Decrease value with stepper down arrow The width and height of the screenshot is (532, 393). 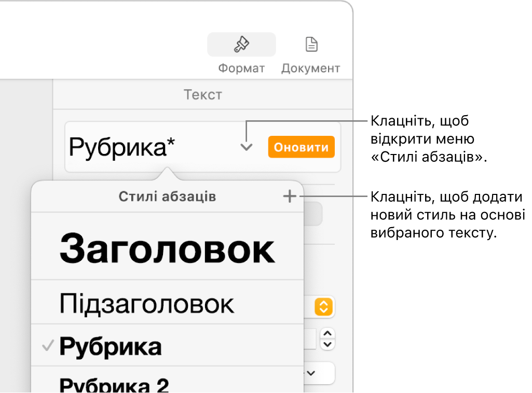coord(328,345)
